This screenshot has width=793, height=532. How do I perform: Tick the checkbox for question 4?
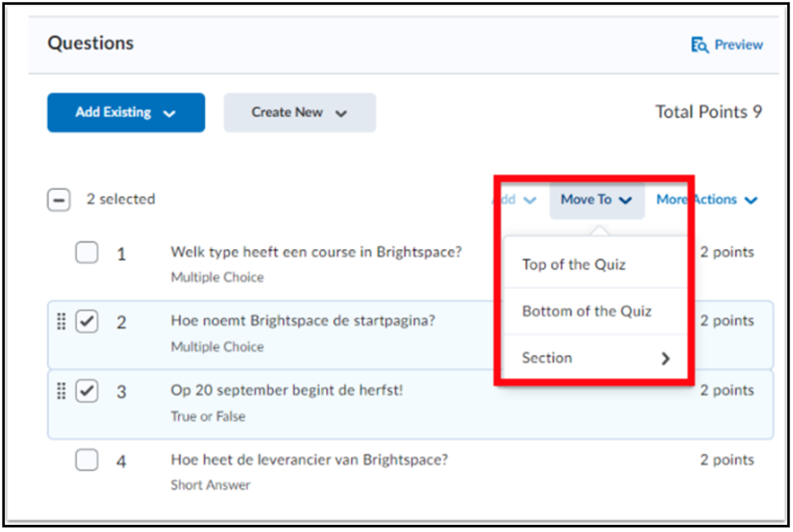click(87, 459)
